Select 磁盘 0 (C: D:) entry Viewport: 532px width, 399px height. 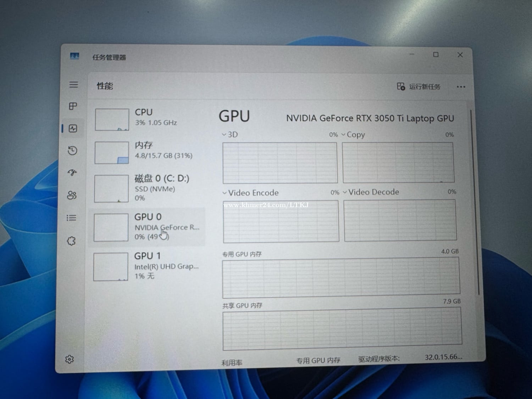pyautogui.click(x=146, y=188)
